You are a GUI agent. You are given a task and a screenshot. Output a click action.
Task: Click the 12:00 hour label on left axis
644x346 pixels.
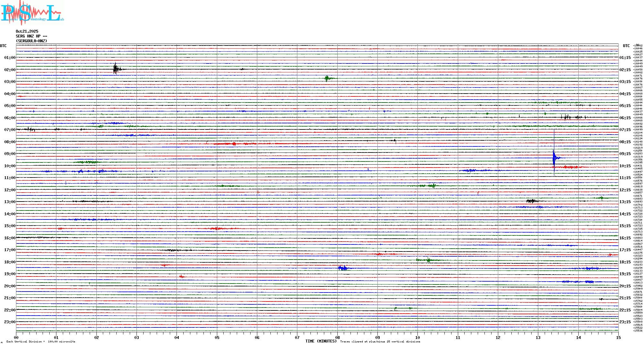pyautogui.click(x=10, y=190)
